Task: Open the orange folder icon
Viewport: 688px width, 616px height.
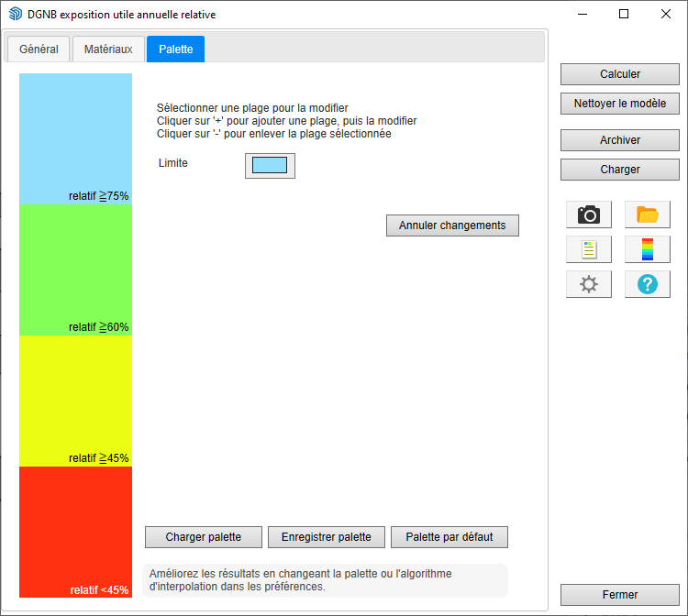Action: point(648,214)
